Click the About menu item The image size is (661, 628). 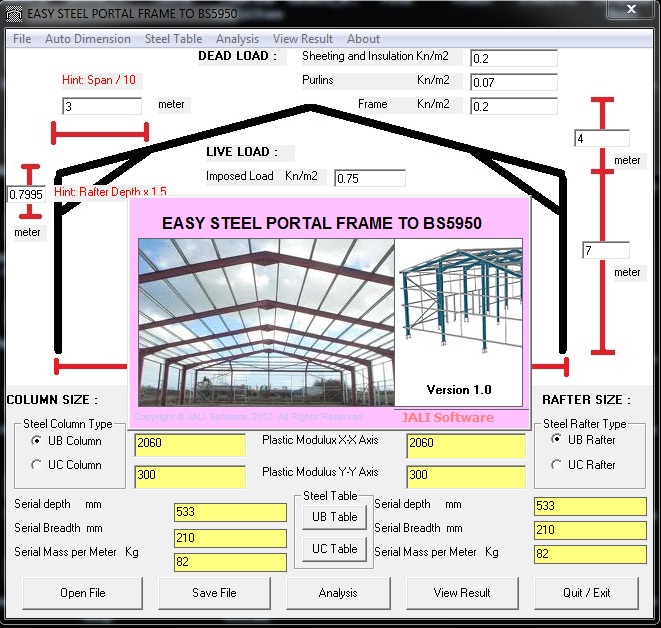pyautogui.click(x=363, y=39)
